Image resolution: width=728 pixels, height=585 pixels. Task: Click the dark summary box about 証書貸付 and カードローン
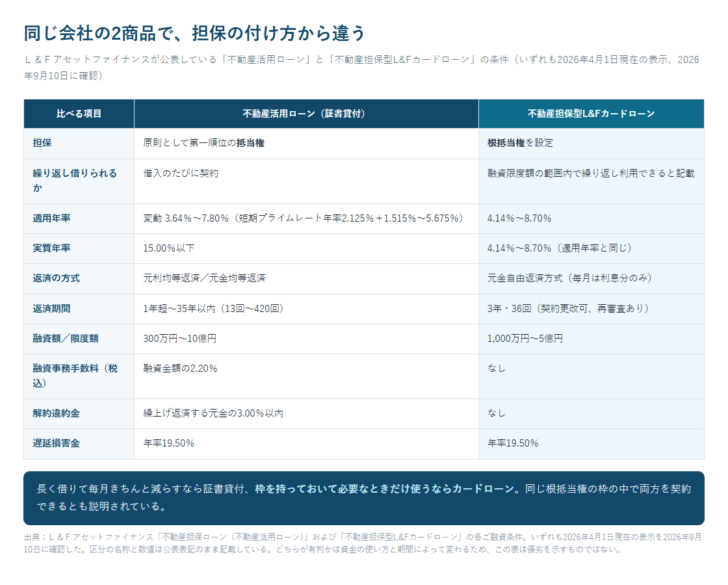364,498
